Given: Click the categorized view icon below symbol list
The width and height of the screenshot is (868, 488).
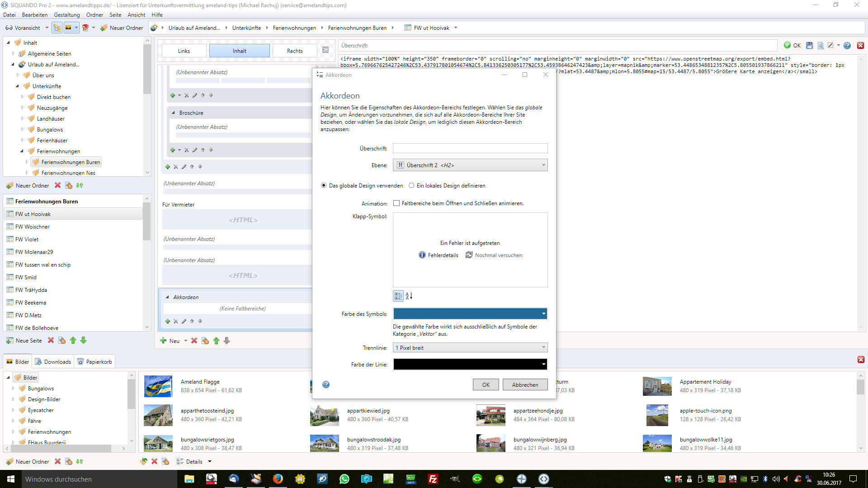Looking at the screenshot, I should (398, 296).
